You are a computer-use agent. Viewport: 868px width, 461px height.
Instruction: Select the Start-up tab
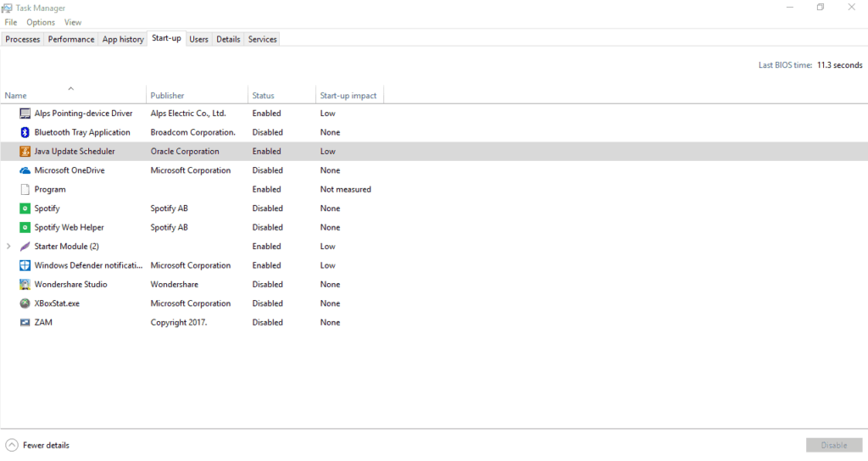pyautogui.click(x=166, y=38)
